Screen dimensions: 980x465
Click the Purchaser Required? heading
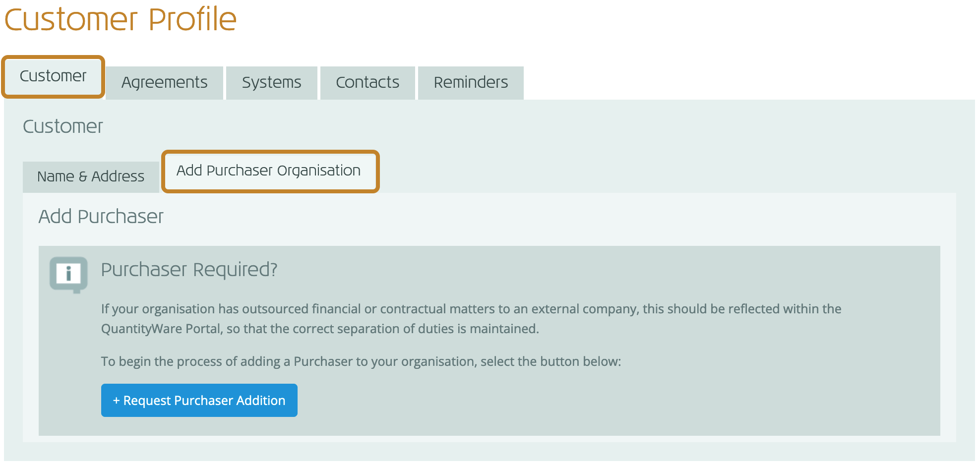[189, 270]
